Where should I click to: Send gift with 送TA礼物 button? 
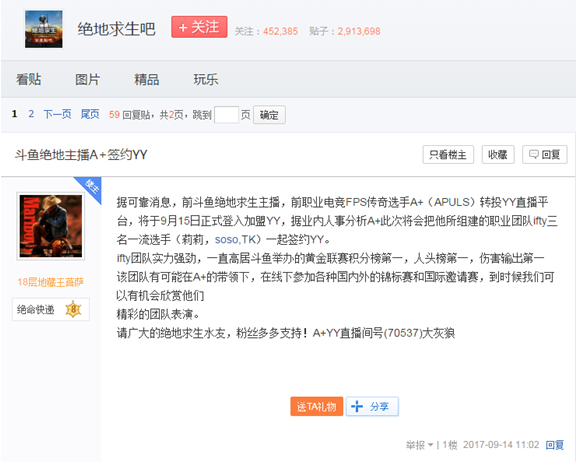[x=317, y=406]
